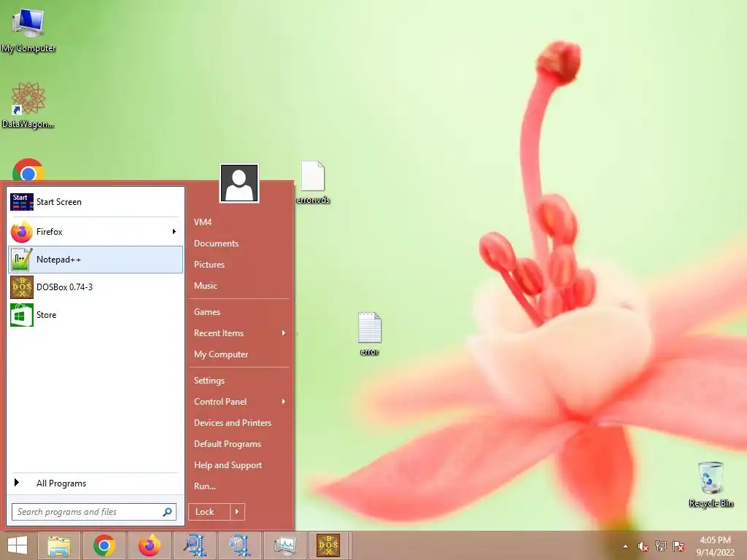Image resolution: width=747 pixels, height=560 pixels.
Task: Click the user account picture
Action: [239, 183]
